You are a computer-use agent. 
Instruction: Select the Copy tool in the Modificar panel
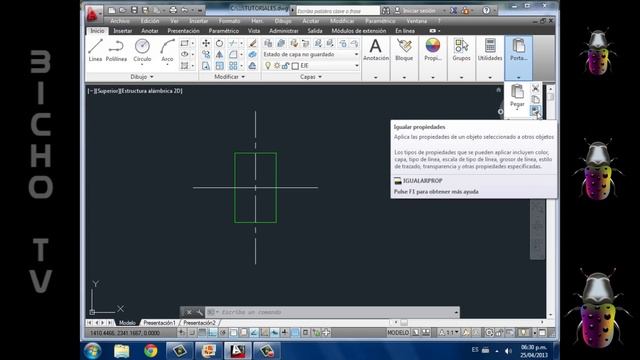(x=206, y=54)
